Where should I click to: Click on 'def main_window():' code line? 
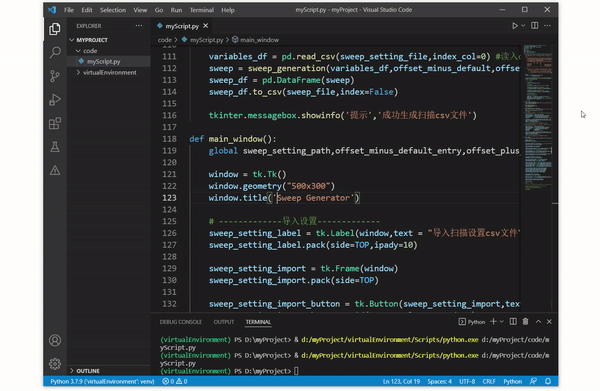(x=233, y=138)
